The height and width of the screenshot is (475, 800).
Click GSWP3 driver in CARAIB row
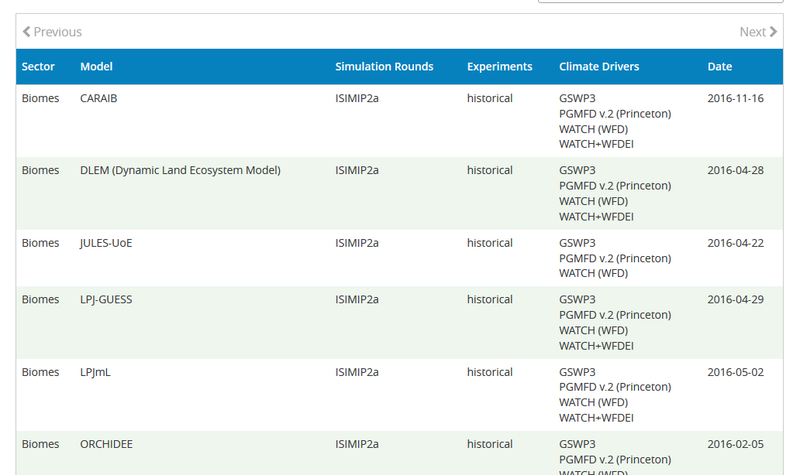[x=578, y=98]
